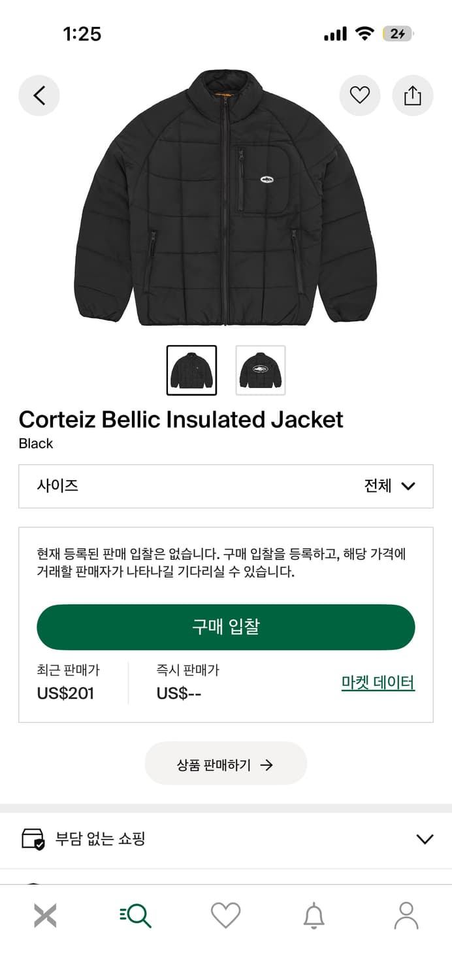Tap the Corteiz Bellic Insulated Jacket title
Viewport: 452px width, 980px height.
click(x=180, y=419)
